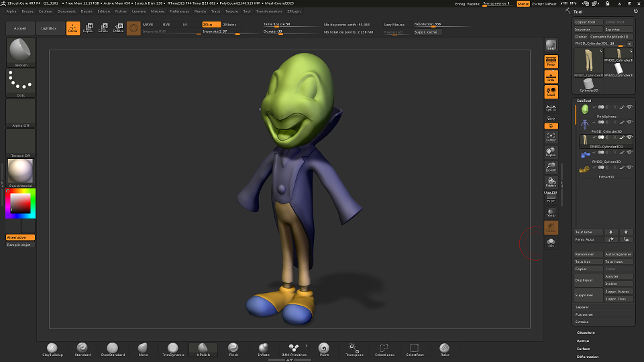Expand the Déformation section

coord(588,357)
